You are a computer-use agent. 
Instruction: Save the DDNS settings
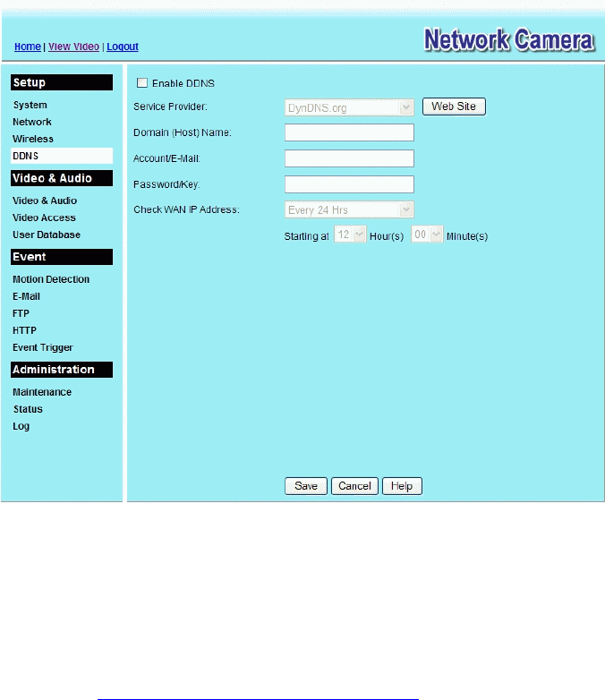pyautogui.click(x=306, y=486)
